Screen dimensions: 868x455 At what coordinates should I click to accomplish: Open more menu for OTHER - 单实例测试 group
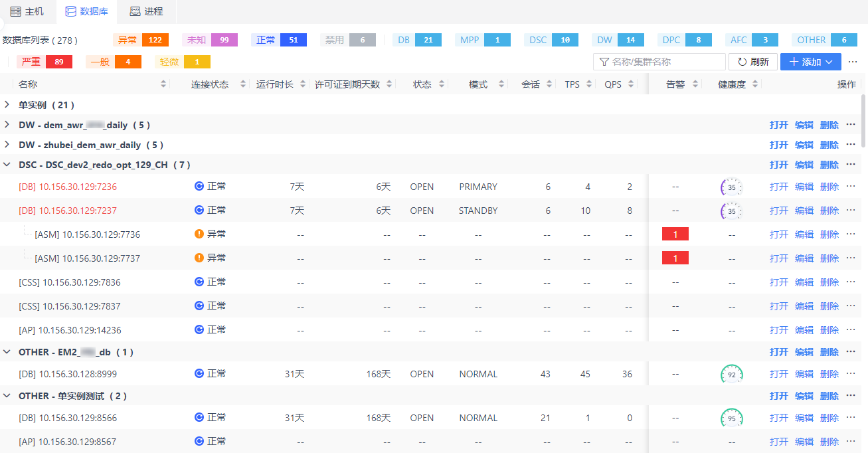tap(851, 396)
